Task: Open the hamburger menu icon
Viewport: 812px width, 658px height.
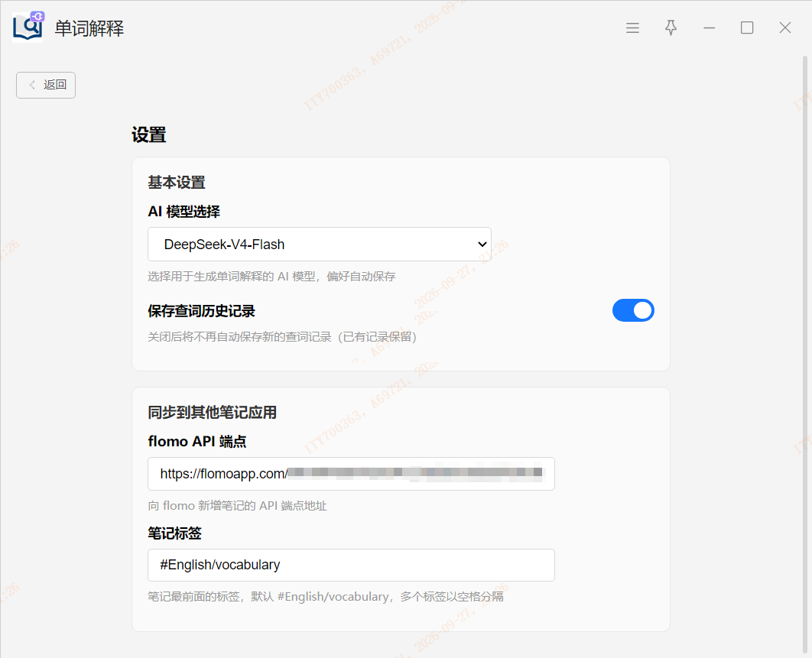Action: tap(632, 28)
